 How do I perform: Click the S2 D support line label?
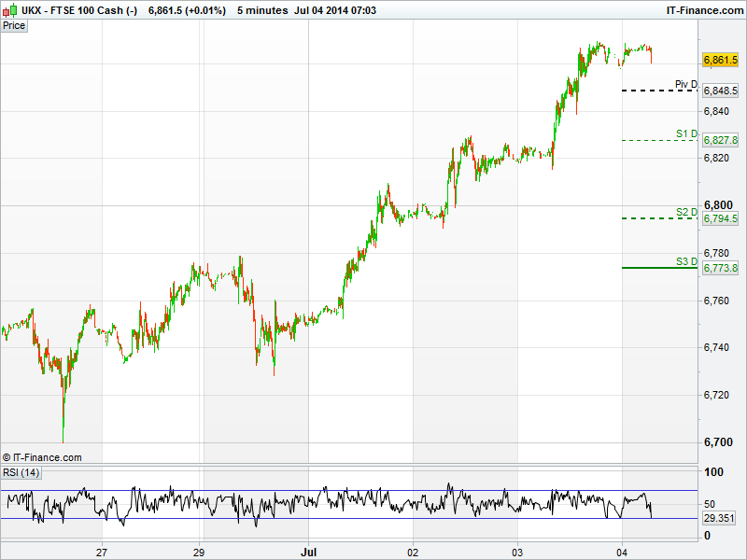coord(686,212)
